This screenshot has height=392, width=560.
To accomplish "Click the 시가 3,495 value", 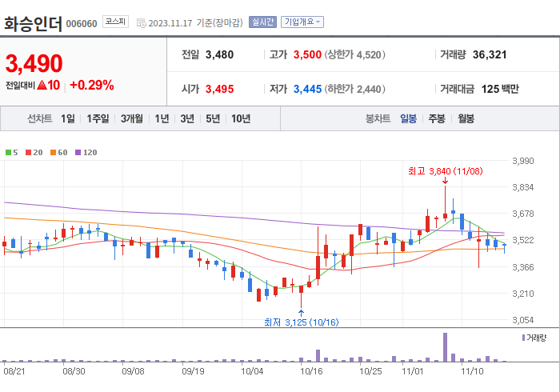I will click(x=219, y=89).
